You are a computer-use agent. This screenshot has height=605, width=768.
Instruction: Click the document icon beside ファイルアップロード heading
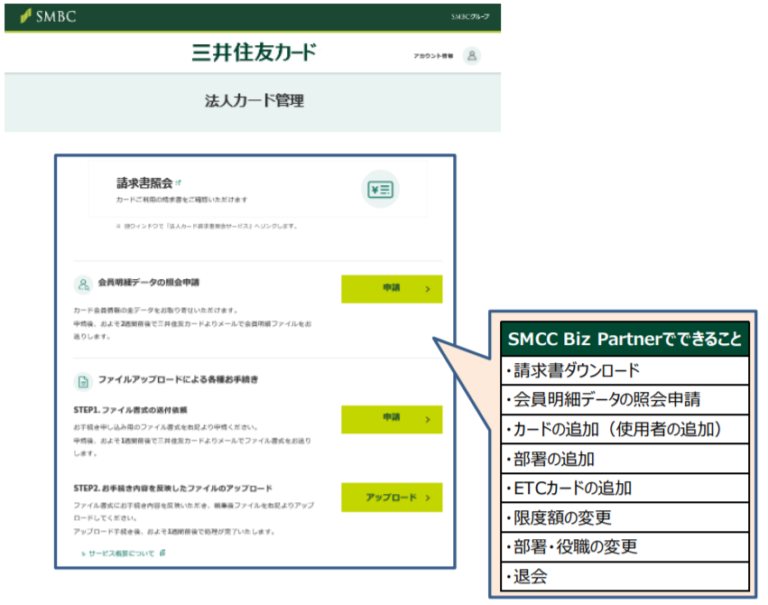[83, 382]
